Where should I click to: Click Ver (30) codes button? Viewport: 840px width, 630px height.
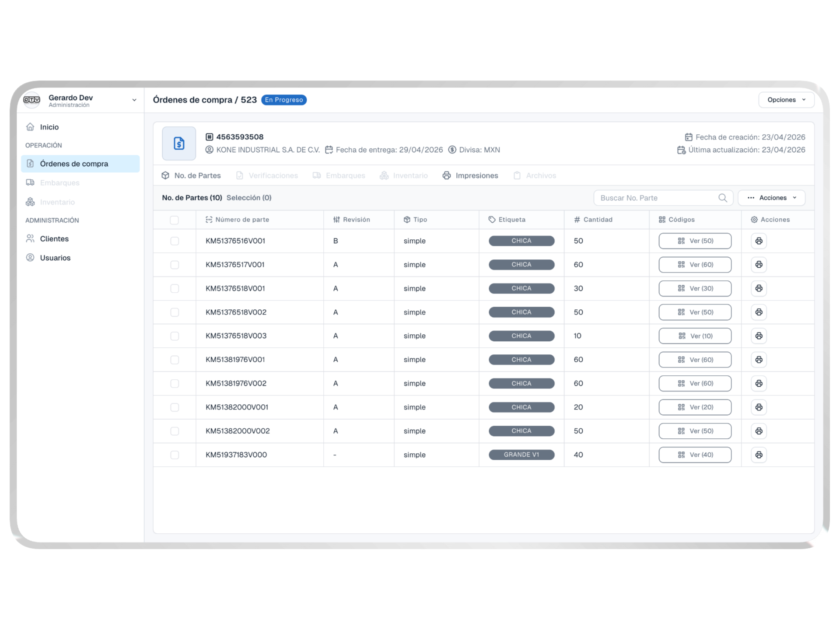pyautogui.click(x=695, y=288)
